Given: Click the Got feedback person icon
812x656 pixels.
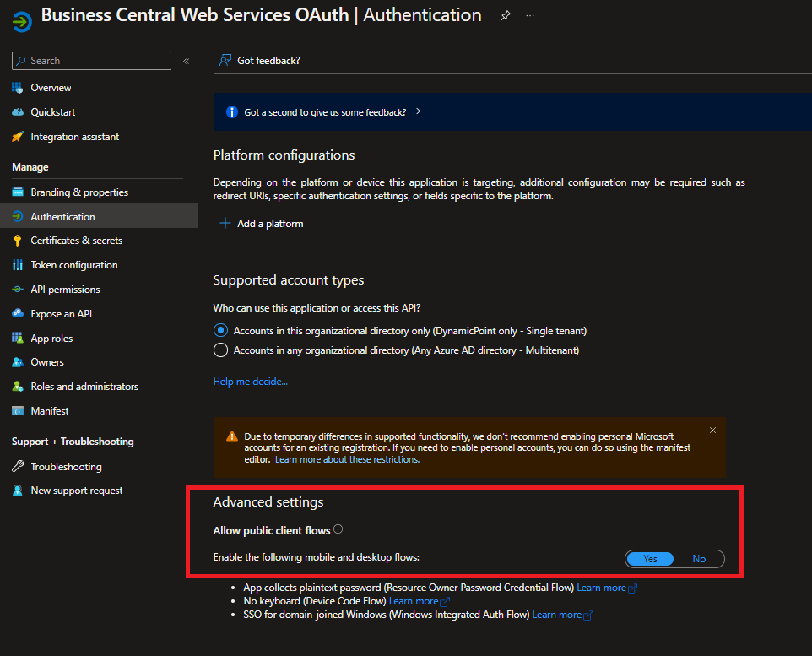Looking at the screenshot, I should click(225, 61).
